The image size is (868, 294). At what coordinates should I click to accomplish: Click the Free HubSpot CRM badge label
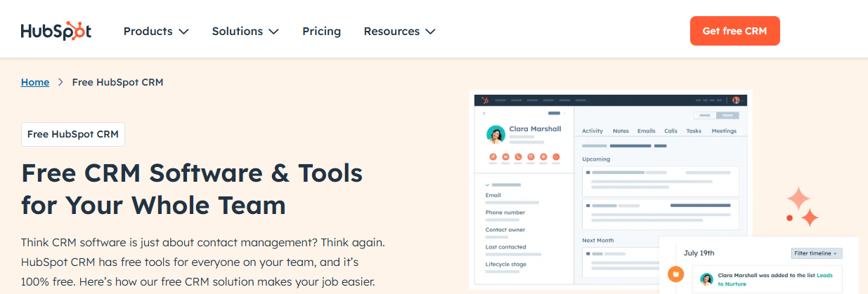(73, 134)
